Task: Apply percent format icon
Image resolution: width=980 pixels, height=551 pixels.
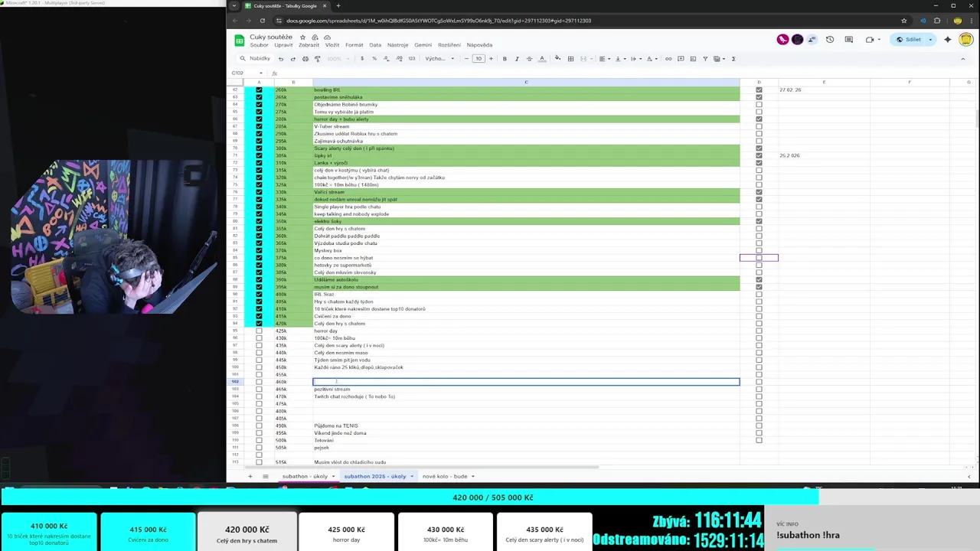Action: click(x=374, y=59)
